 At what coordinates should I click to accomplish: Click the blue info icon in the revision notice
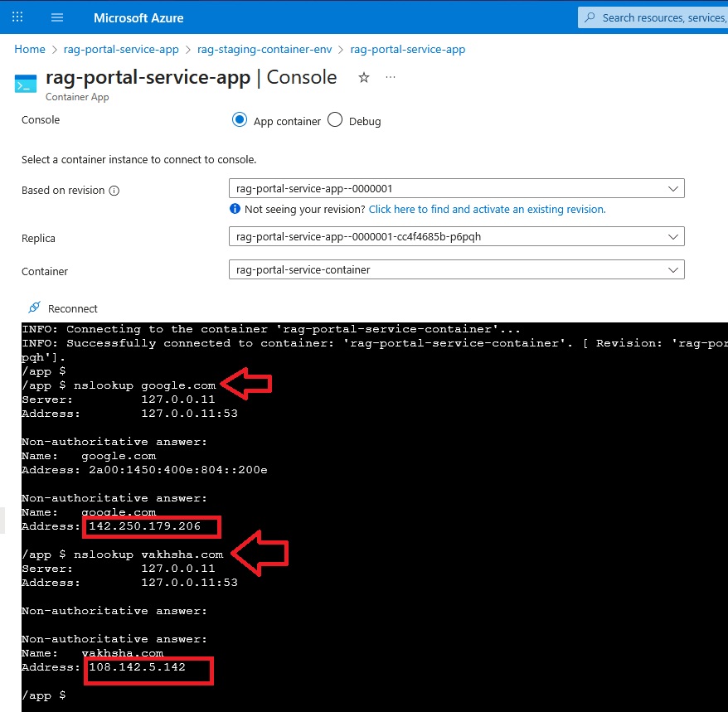point(236,209)
